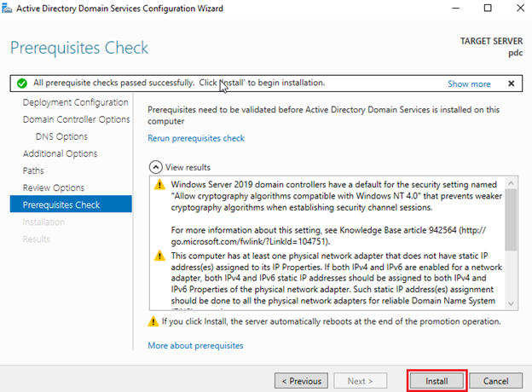
Task: Open Additional Options step
Action: (x=60, y=153)
